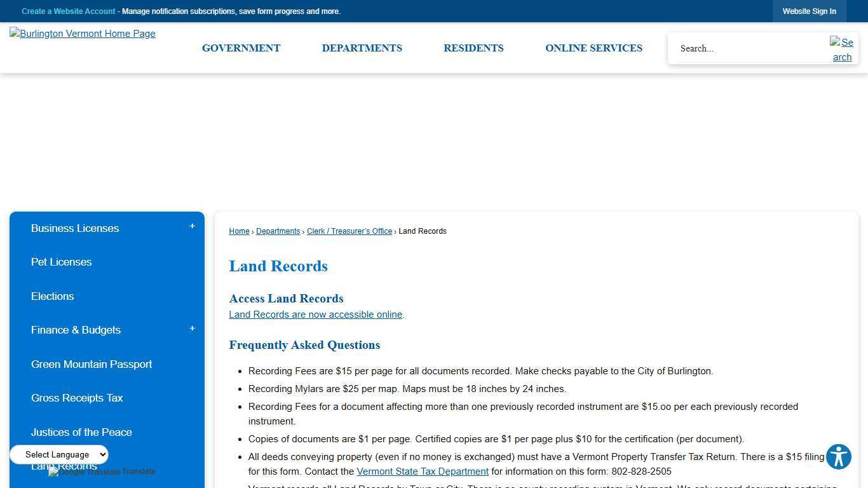Image resolution: width=868 pixels, height=488 pixels.
Task: Expand the Finance & Budgets submenu
Action: 192,329
